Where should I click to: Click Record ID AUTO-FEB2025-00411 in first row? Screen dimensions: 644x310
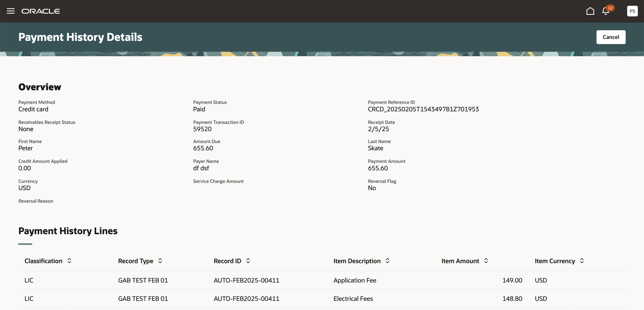tap(246, 280)
